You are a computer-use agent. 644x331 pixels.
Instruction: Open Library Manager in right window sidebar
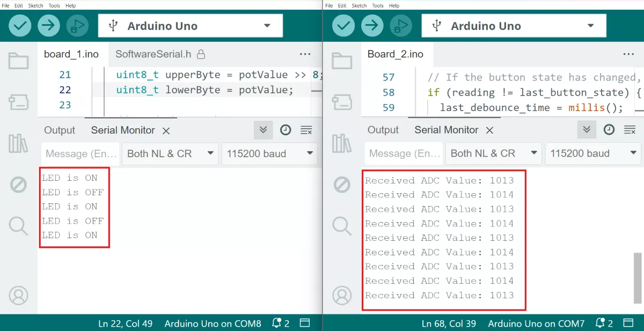342,143
